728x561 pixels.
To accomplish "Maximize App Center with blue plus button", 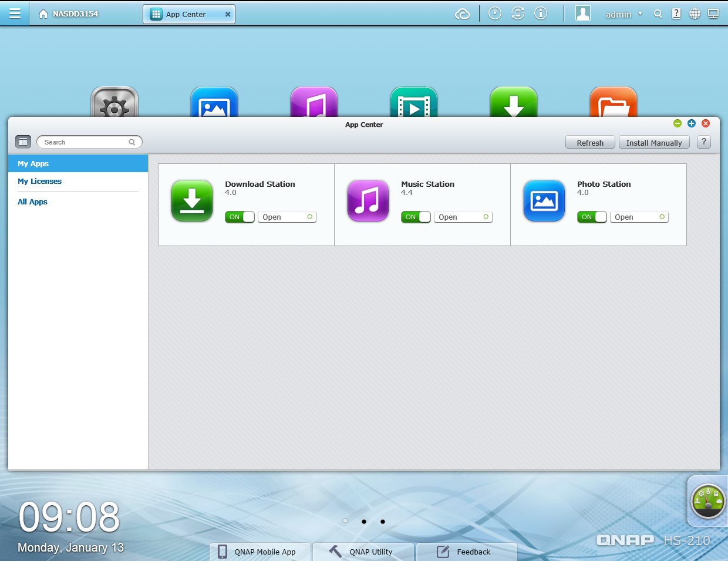I will tap(692, 123).
